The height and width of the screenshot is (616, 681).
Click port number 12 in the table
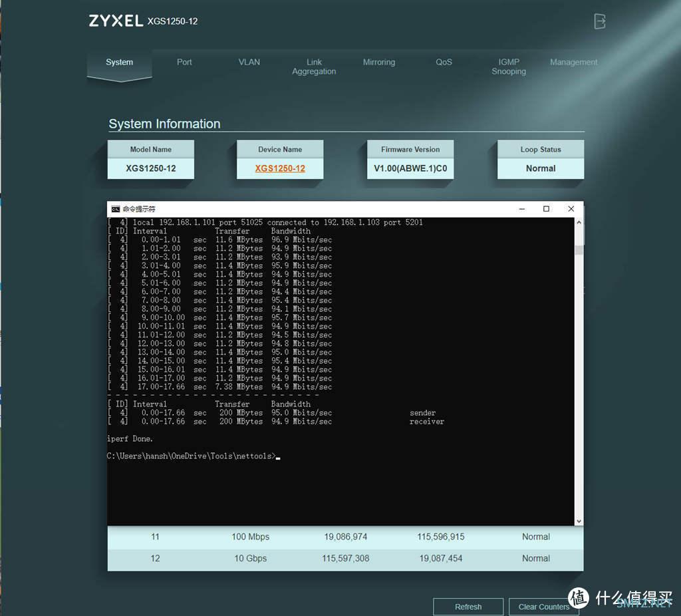pyautogui.click(x=155, y=559)
